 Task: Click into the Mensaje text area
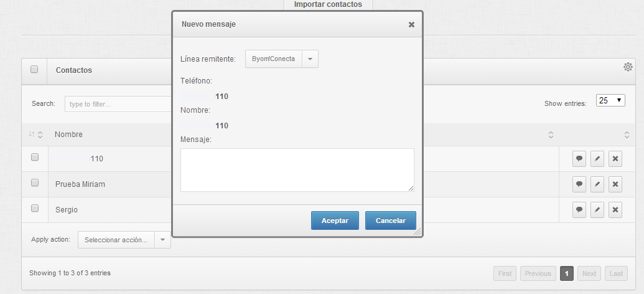click(x=297, y=169)
